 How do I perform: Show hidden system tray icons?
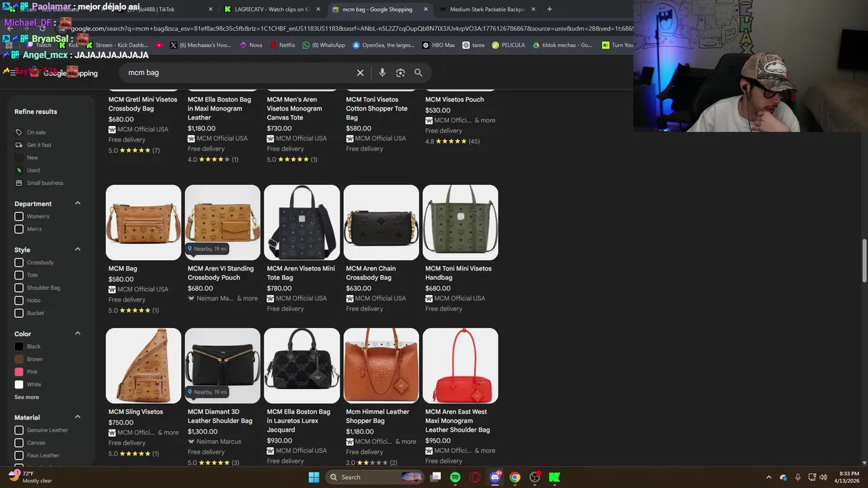(x=769, y=477)
